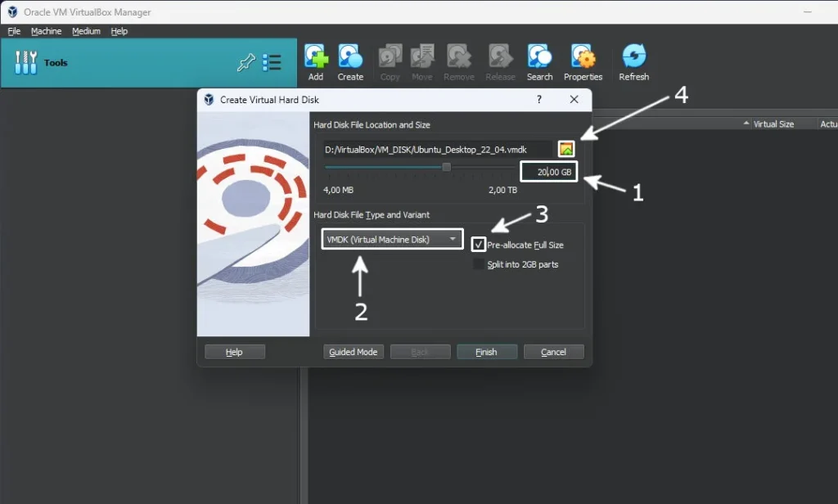
Task: Open the Tools list menu icon
Action: 272,62
